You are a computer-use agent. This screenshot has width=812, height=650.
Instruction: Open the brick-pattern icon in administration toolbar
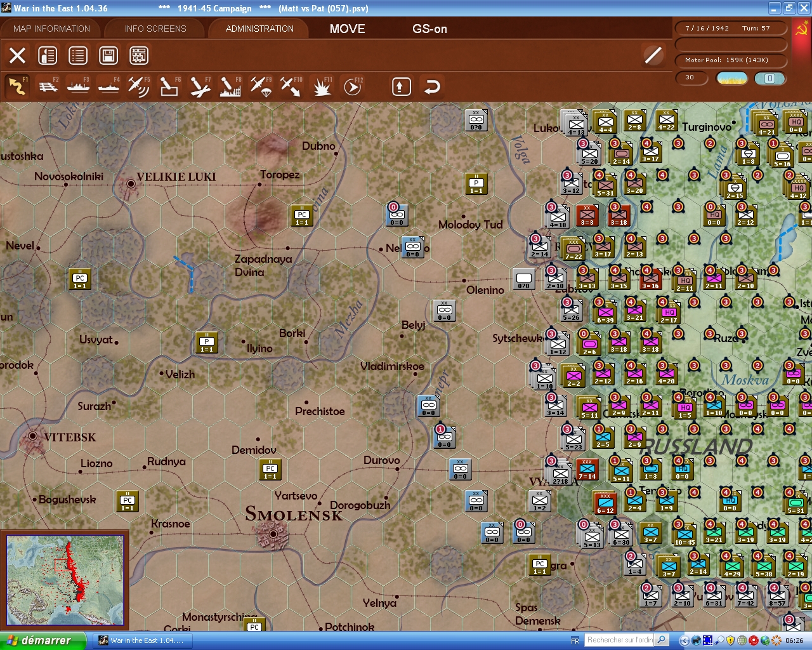tap(139, 55)
